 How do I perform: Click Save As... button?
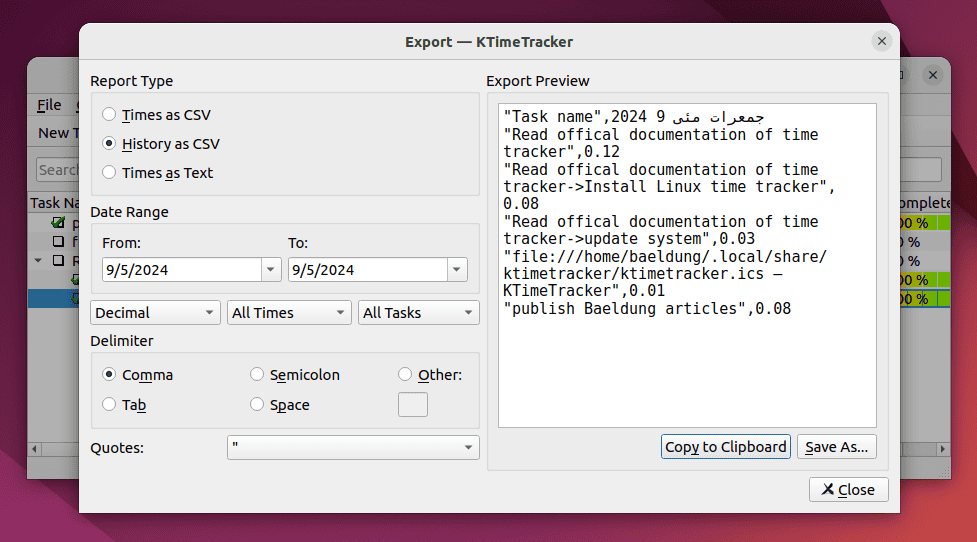837,447
